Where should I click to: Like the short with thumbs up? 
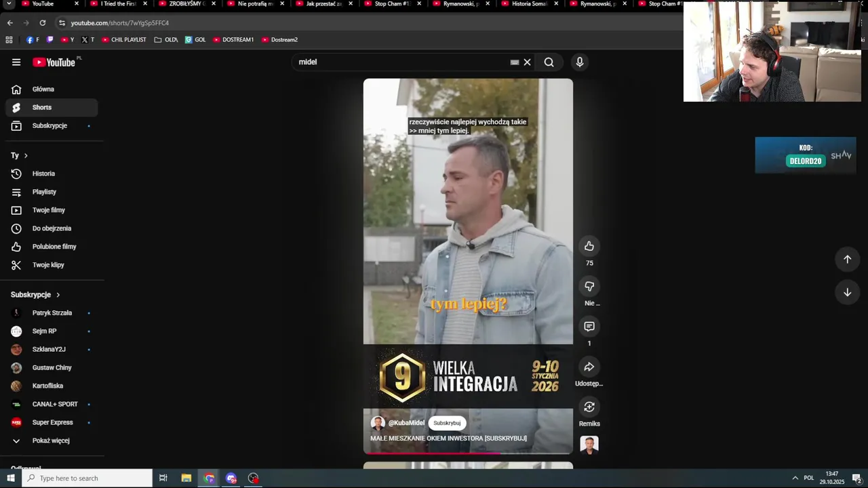[589, 246]
